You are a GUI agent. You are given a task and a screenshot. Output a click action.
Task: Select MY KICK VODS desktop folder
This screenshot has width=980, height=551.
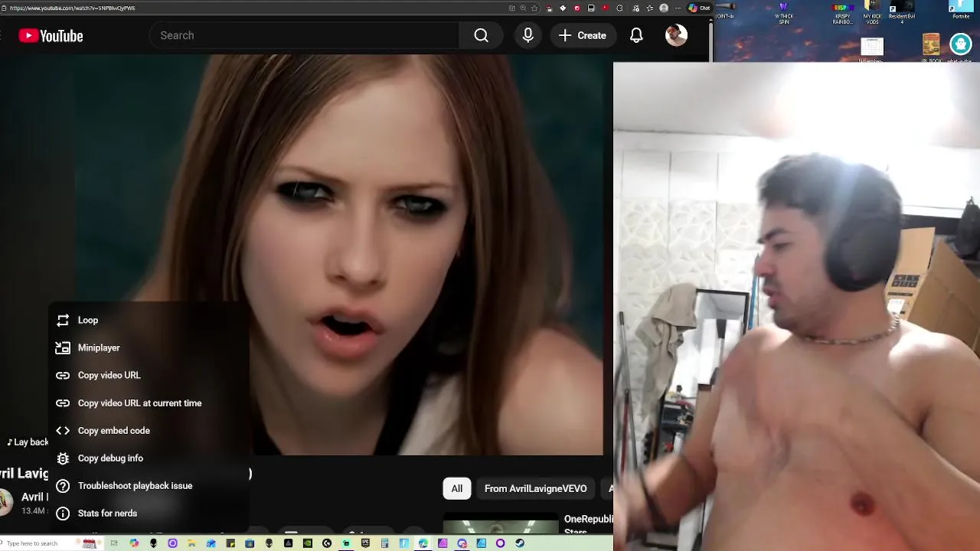tap(872, 13)
